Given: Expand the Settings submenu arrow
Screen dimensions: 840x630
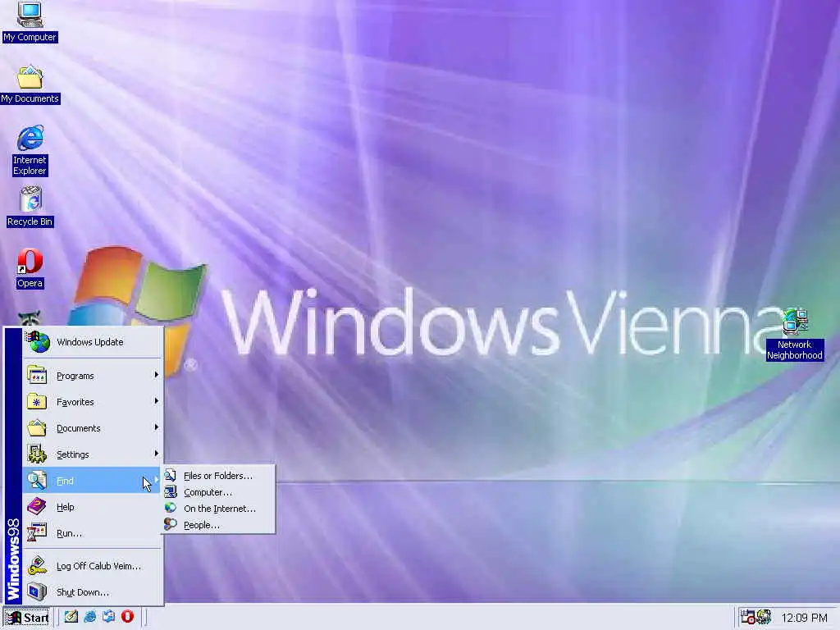Looking at the screenshot, I should (156, 454).
